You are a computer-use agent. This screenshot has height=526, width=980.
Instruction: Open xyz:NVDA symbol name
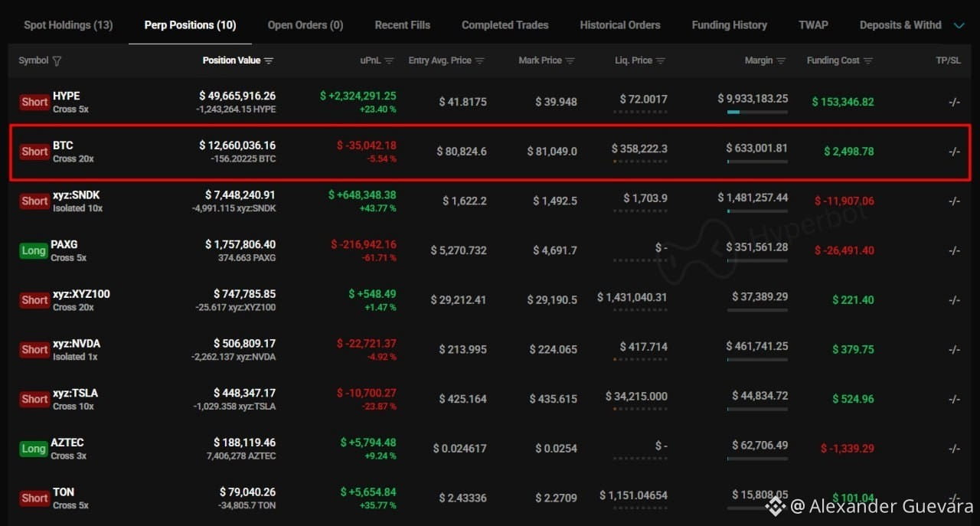pyautogui.click(x=77, y=344)
